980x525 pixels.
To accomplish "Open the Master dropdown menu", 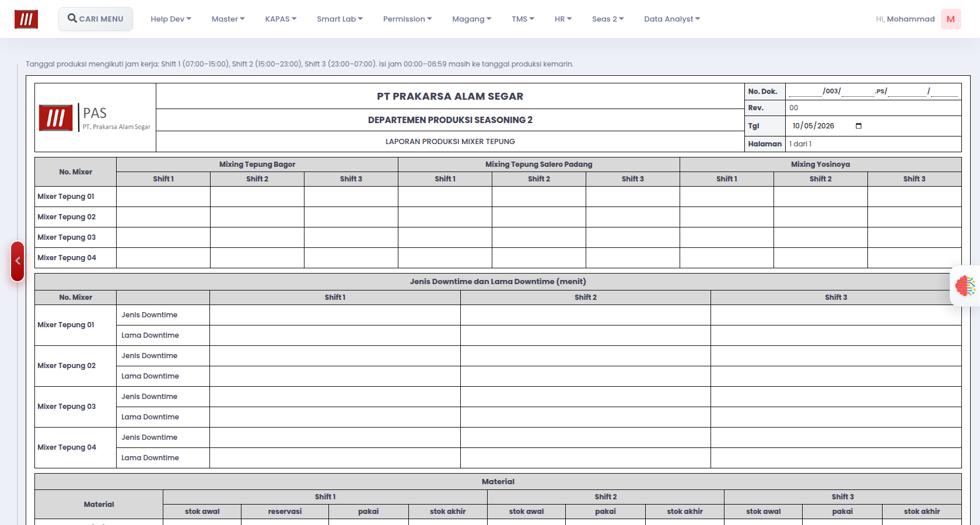I will tap(228, 19).
